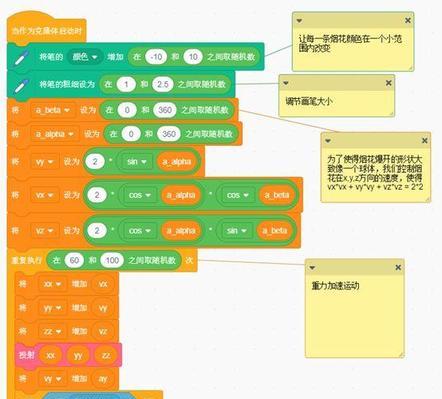Open cos dropdown before a_beta in vx block

237,195
